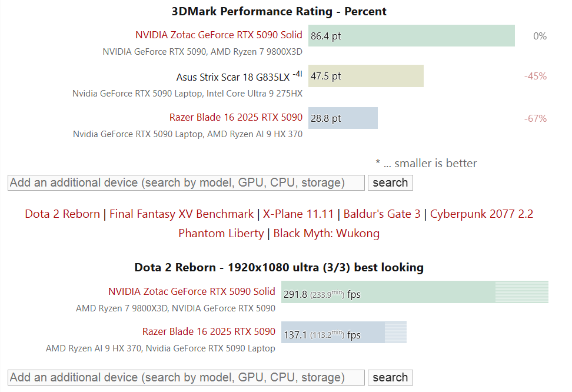Open NVIDIA Zotac GeForce RTX 5090 Solid link in 3DMark chart
The width and height of the screenshot is (572, 392).
(218, 35)
